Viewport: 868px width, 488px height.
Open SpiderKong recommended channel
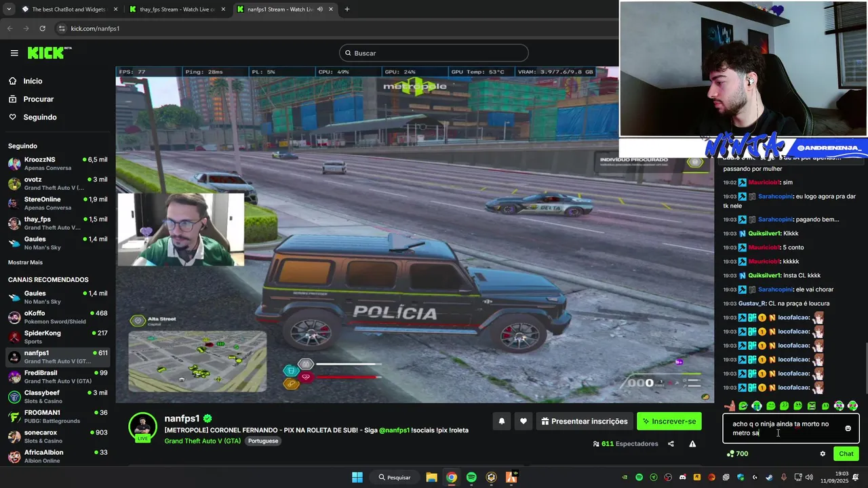[58, 337]
